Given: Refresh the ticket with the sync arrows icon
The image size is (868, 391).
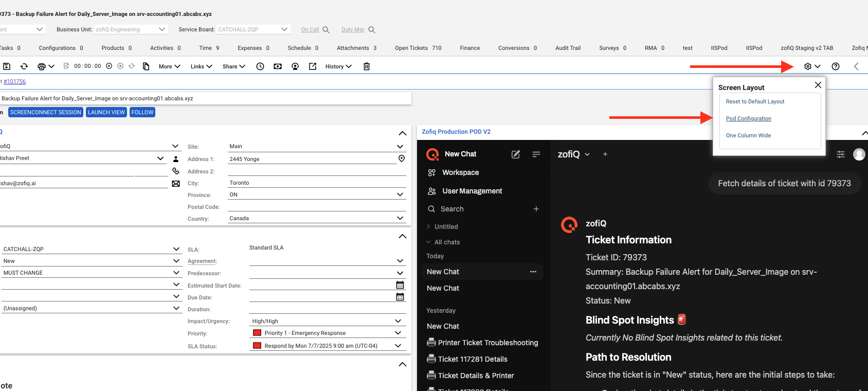Looking at the screenshot, I should 24,66.
